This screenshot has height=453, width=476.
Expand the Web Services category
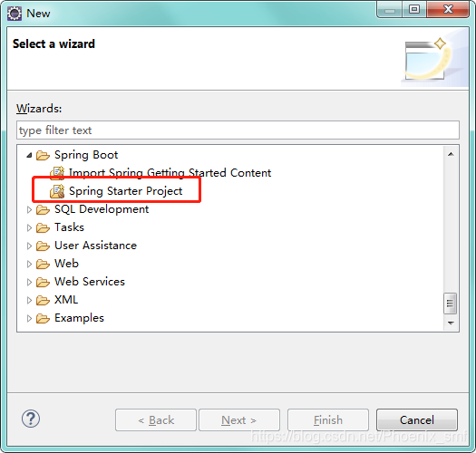click(29, 282)
